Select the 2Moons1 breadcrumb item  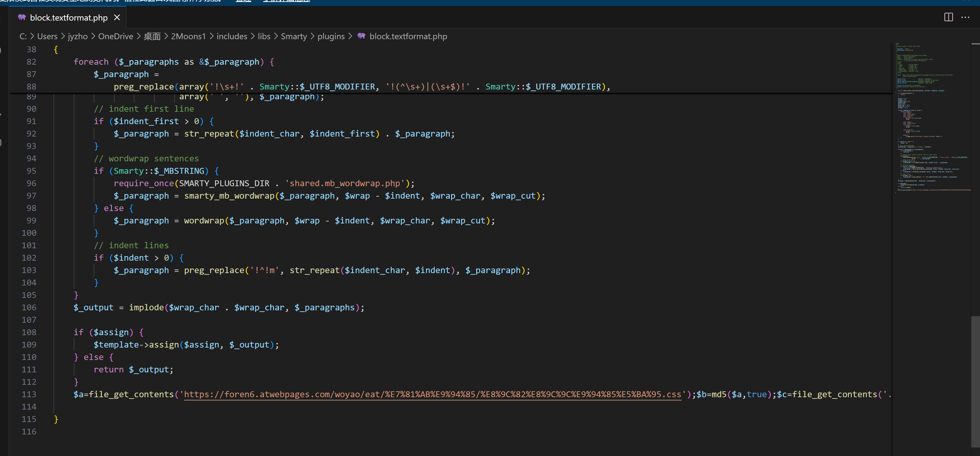click(x=188, y=36)
